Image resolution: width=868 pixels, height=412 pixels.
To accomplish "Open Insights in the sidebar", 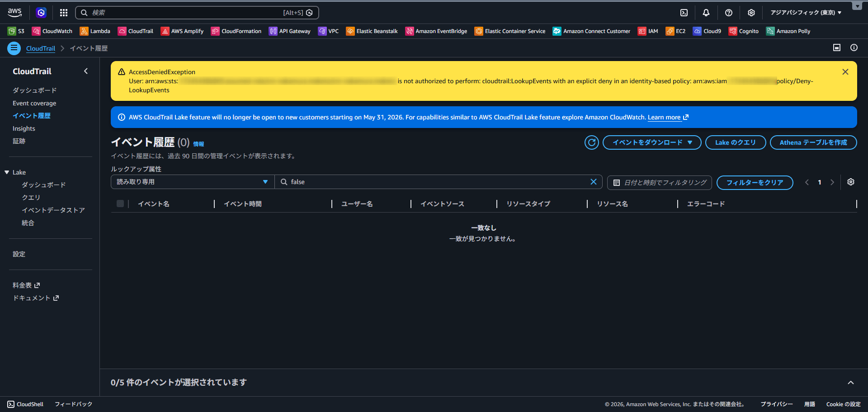I will pos(24,128).
